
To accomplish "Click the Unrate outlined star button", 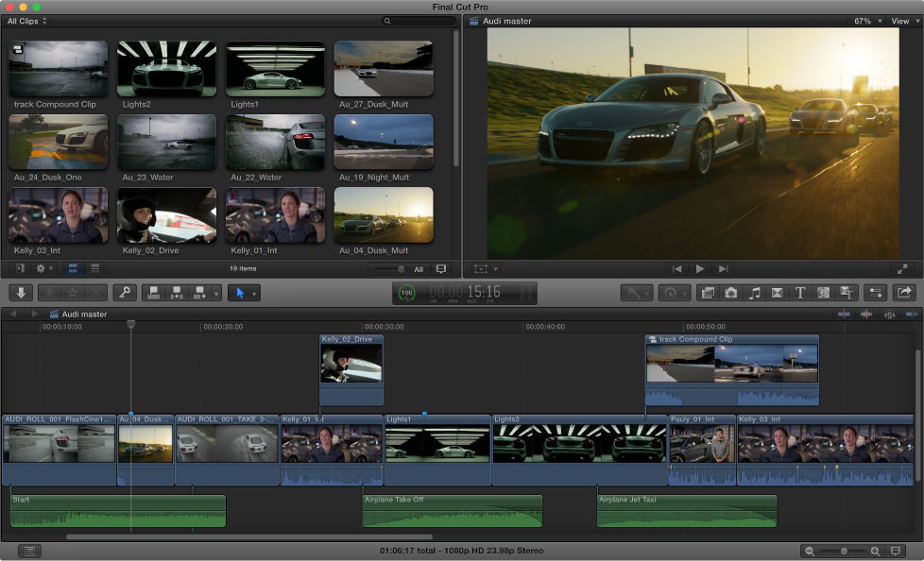I will point(73,293).
